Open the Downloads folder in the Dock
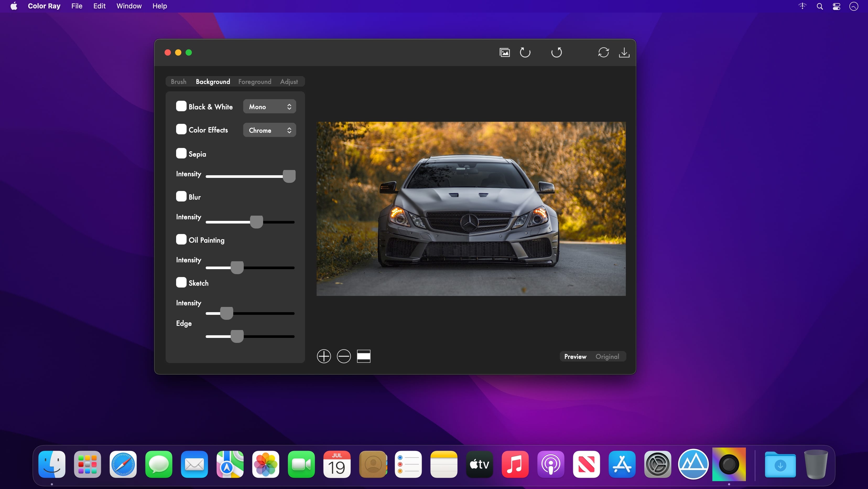Image resolution: width=868 pixels, height=489 pixels. (780, 464)
